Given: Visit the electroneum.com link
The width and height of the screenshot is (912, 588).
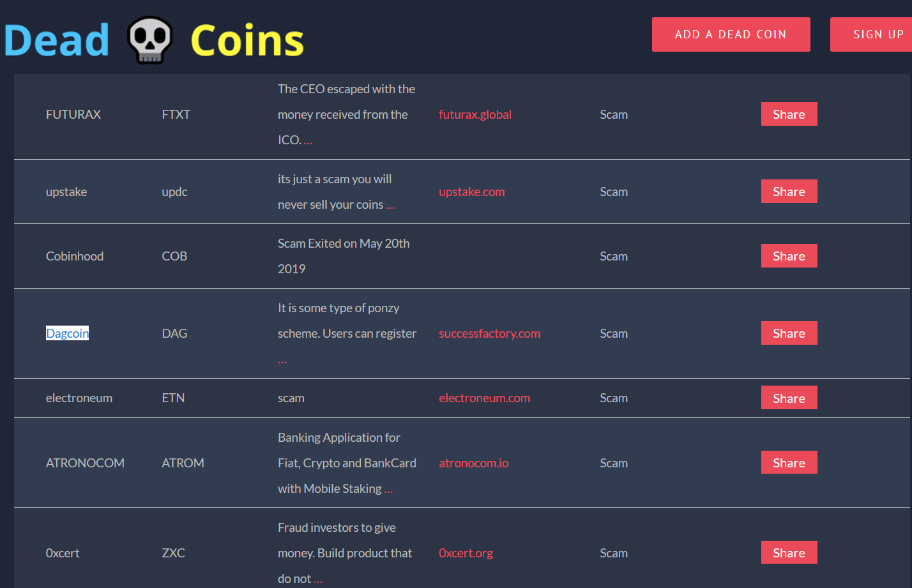Looking at the screenshot, I should click(x=484, y=398).
